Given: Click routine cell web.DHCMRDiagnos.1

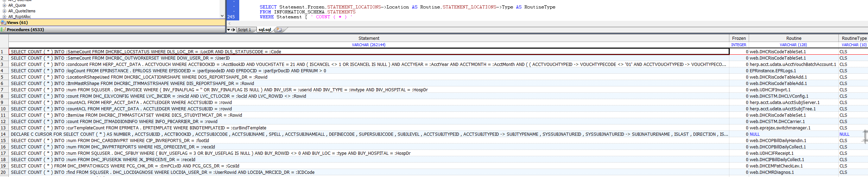Looking at the screenshot, I should click(794, 172).
